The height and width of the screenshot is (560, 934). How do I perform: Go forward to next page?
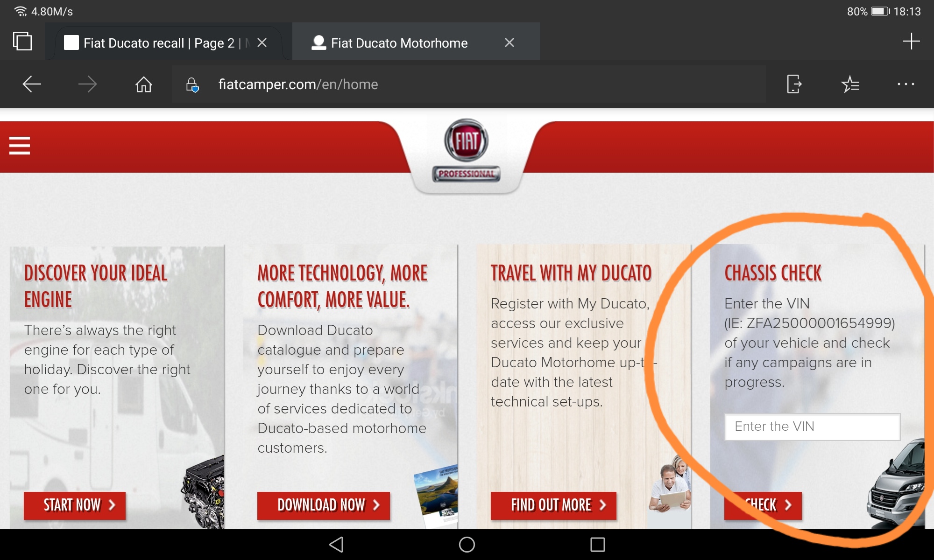[x=87, y=84]
